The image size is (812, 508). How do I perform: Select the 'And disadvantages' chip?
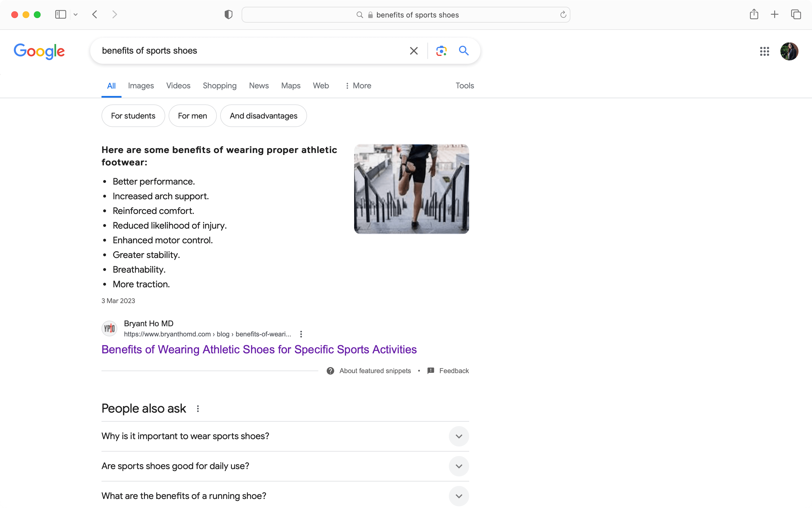click(263, 116)
